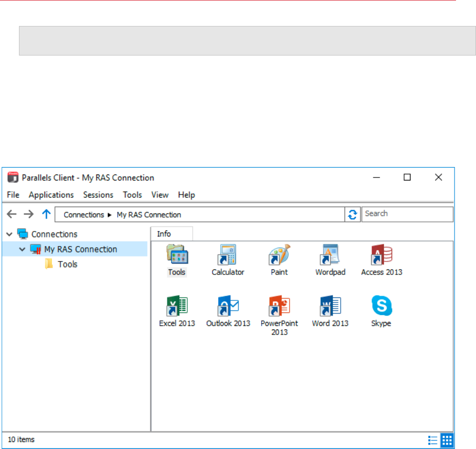Viewport: 476px width, 449px height.
Task: Click the back navigation arrow
Action: coord(11,214)
